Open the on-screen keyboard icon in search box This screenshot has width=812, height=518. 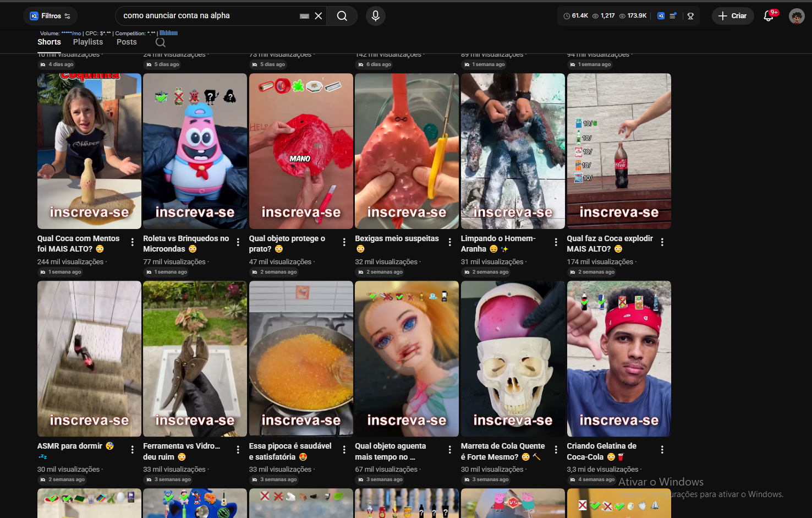pyautogui.click(x=304, y=16)
